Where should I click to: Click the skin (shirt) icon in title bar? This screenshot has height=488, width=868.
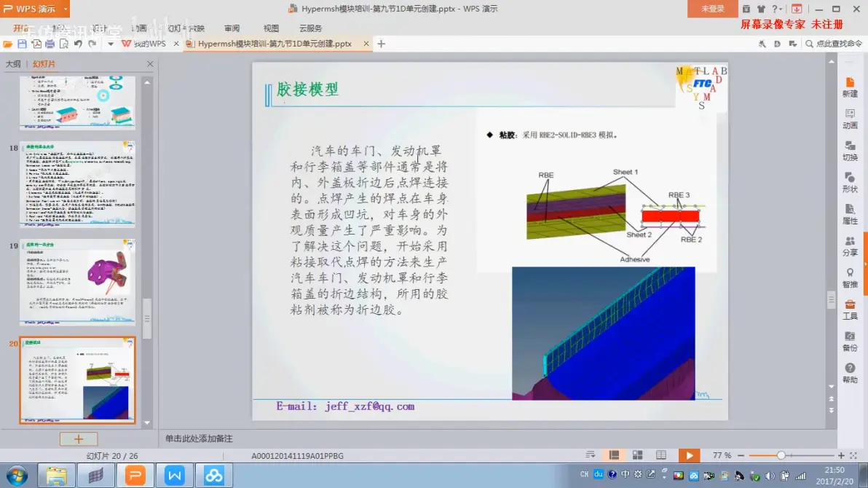coord(762,9)
